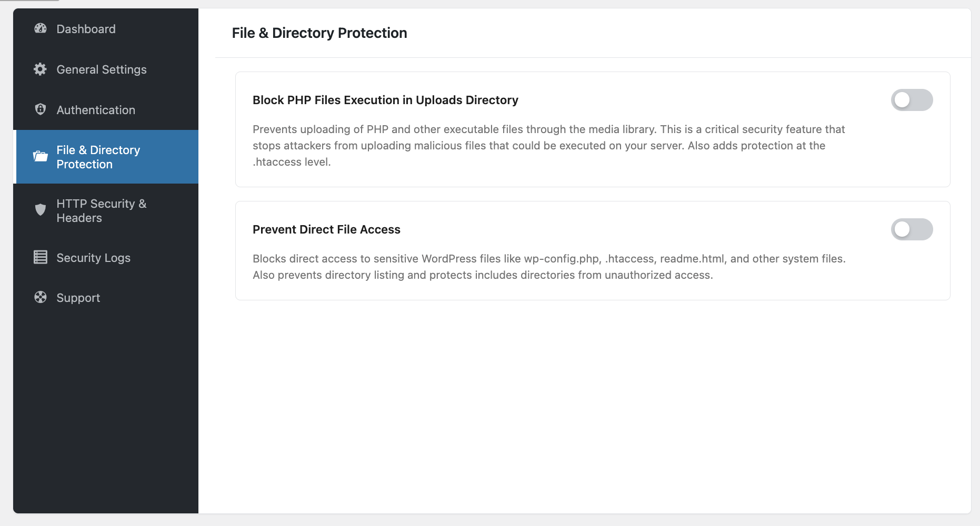
Task: Open the Security Logs menu label
Action: pos(93,258)
